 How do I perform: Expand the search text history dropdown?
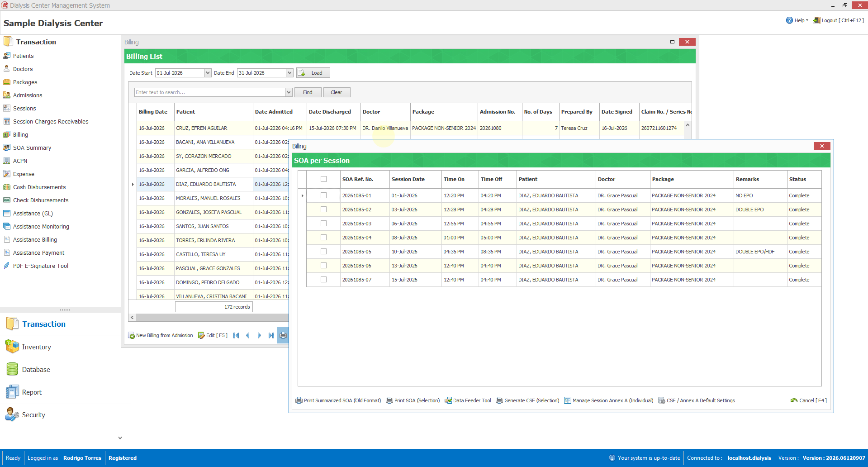click(x=289, y=92)
